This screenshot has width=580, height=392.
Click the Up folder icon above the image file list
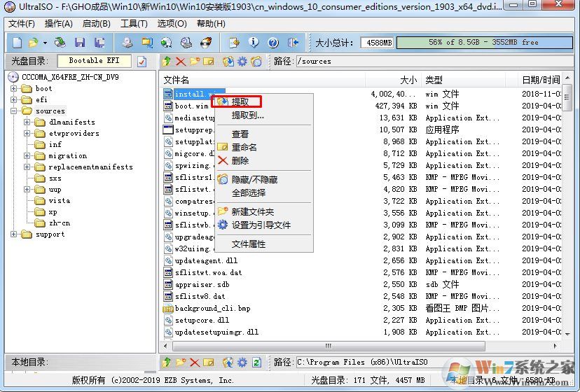tap(167, 61)
